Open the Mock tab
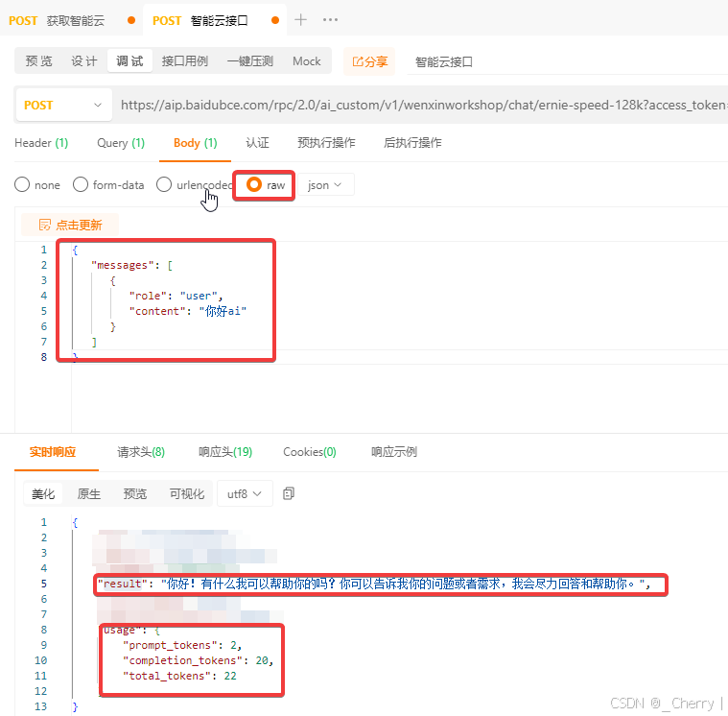728x716 pixels. 306,61
